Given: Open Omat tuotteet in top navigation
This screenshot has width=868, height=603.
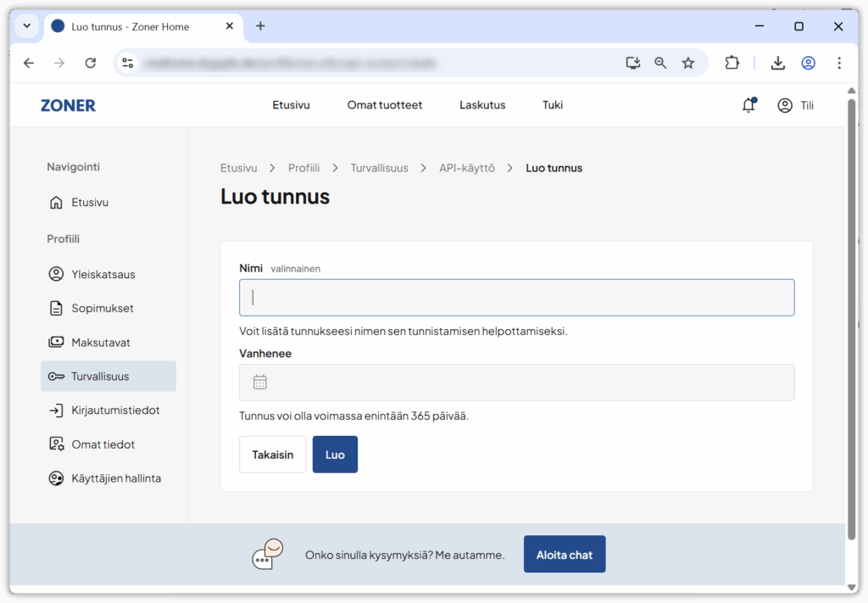Looking at the screenshot, I should click(384, 105).
